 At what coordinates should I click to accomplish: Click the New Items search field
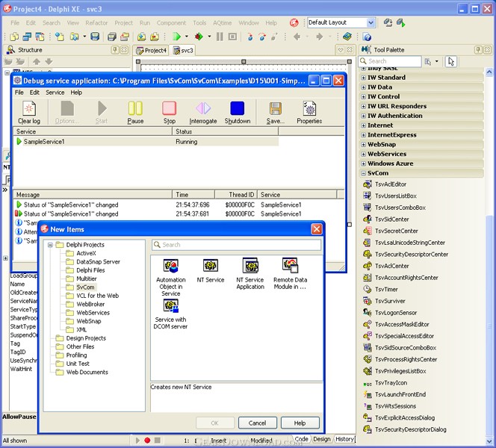(x=237, y=245)
